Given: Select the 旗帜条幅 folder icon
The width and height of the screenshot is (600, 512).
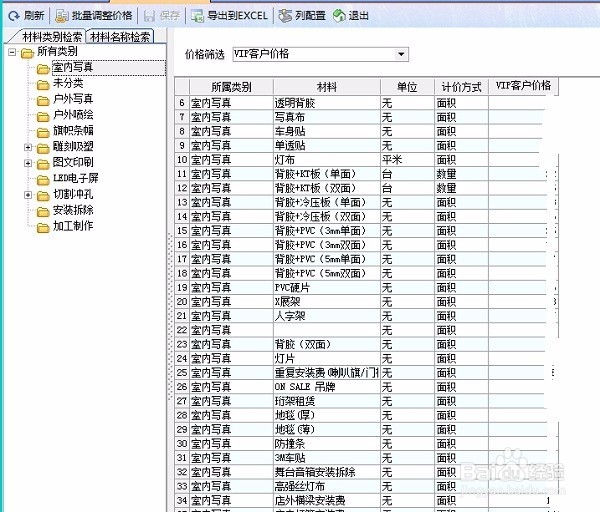Looking at the screenshot, I should point(43,132).
